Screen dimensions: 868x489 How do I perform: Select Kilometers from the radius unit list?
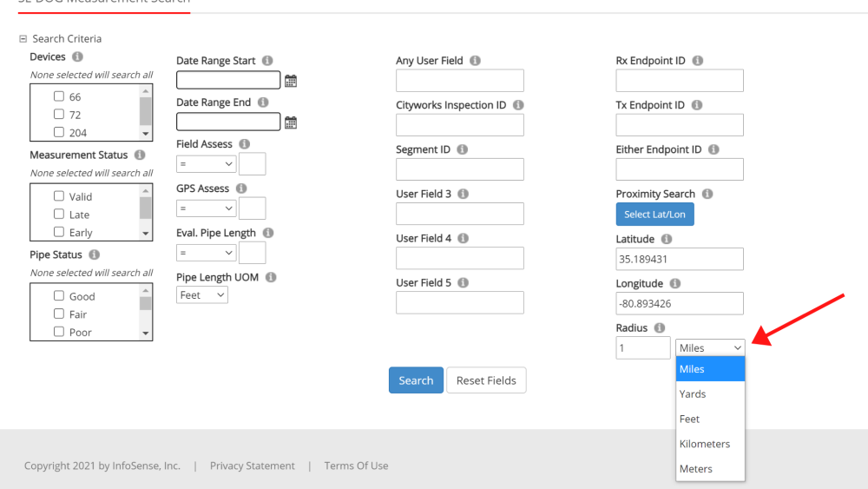point(705,444)
